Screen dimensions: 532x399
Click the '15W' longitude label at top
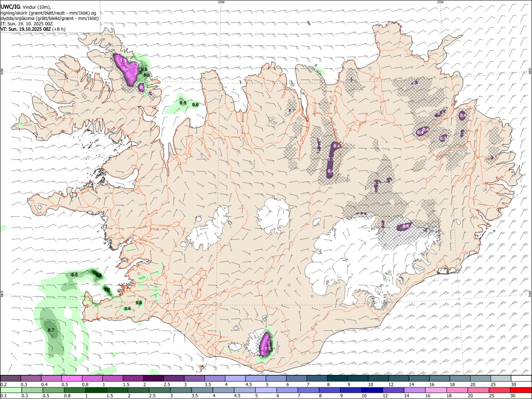click(441, 2)
